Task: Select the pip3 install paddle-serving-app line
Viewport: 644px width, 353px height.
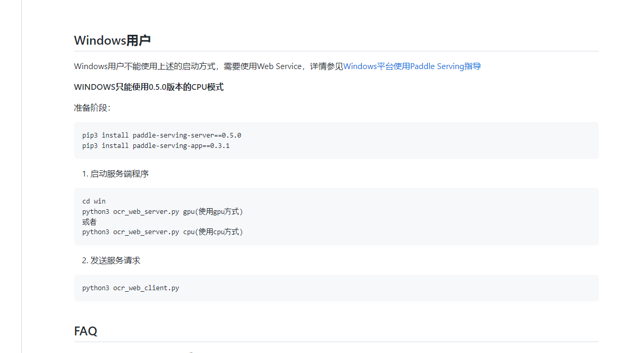Action: [156, 145]
